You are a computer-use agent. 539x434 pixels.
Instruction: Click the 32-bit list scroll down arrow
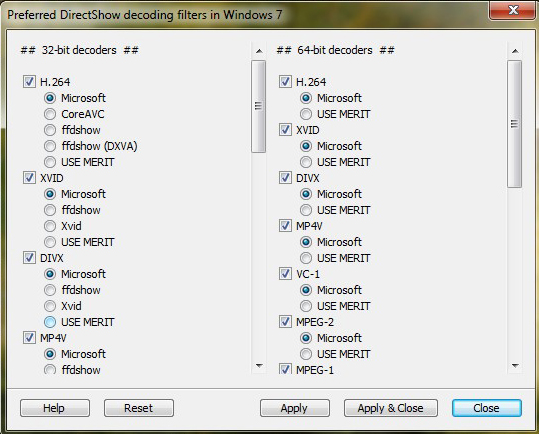pos(259,366)
